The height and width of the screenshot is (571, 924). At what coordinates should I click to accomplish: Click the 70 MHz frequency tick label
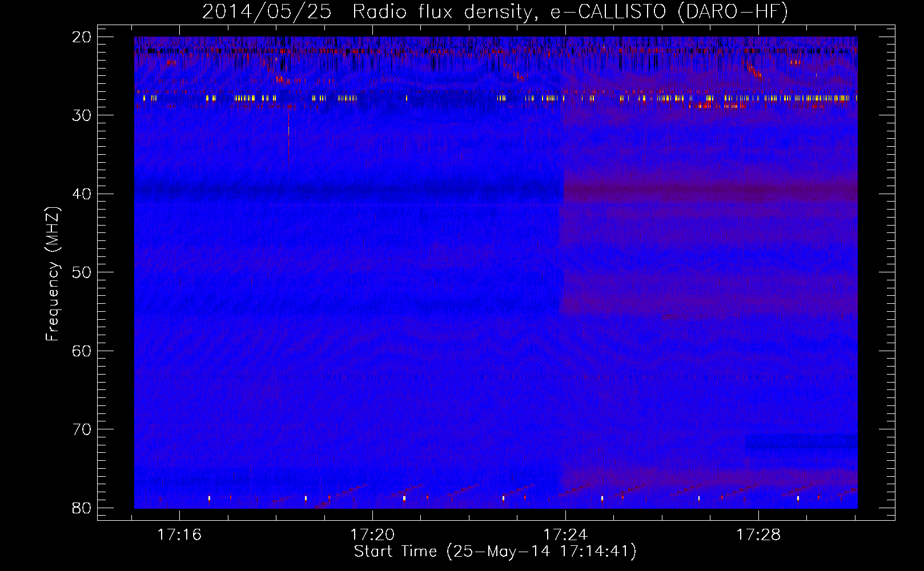(82, 429)
